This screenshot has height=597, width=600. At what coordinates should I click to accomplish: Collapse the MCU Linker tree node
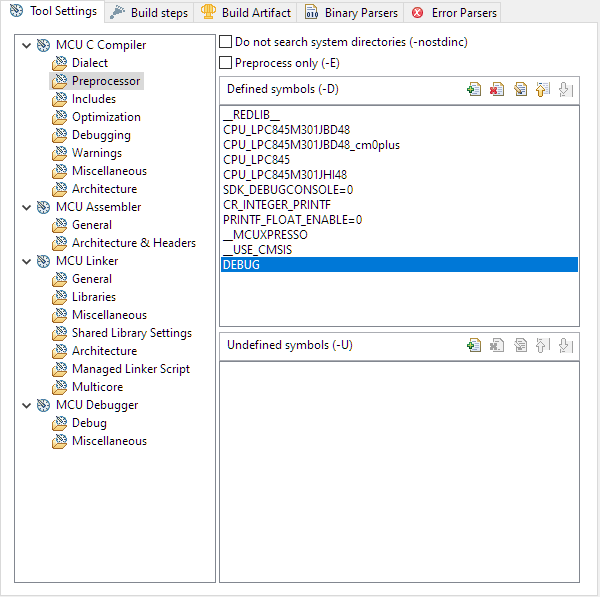[26, 261]
